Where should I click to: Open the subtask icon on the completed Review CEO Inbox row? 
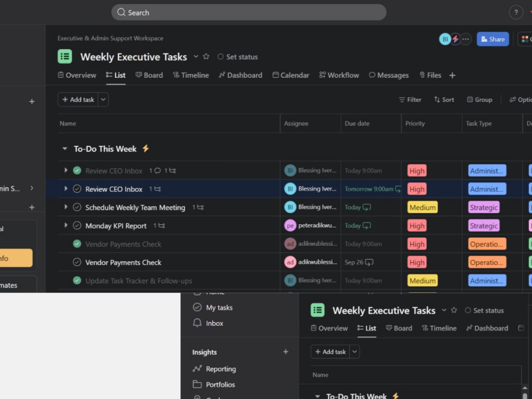(x=172, y=171)
